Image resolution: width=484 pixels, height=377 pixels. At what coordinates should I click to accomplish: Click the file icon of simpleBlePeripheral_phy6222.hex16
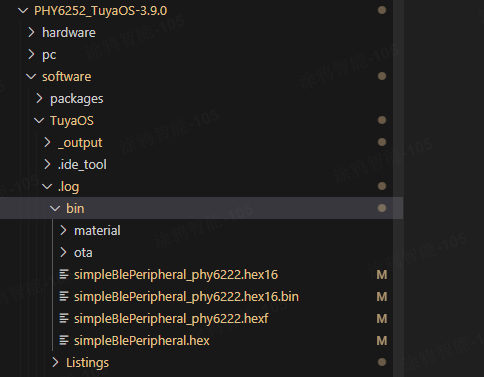pyautogui.click(x=64, y=275)
